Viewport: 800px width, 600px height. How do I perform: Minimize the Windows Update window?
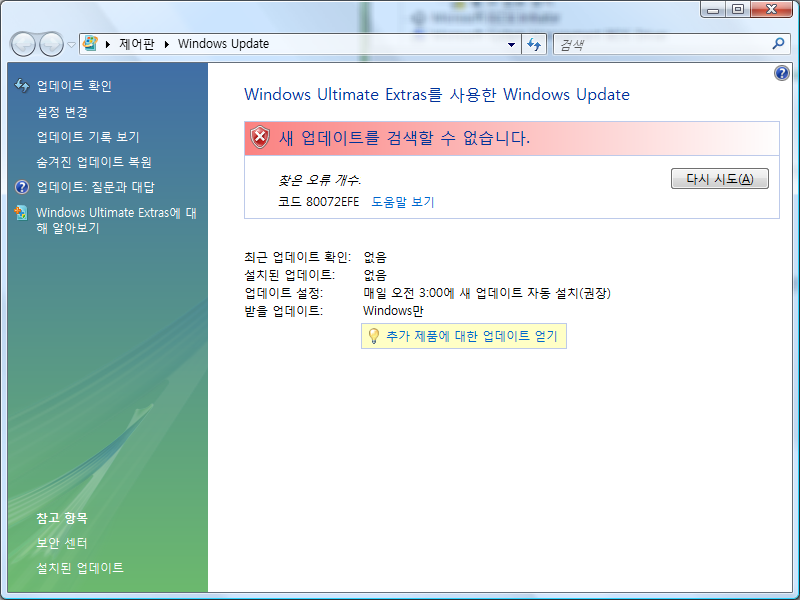[713, 9]
